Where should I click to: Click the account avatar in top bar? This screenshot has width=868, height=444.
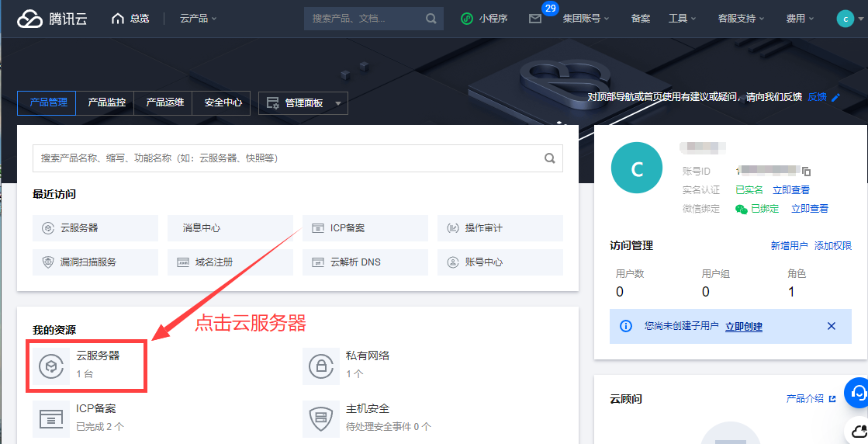[845, 19]
